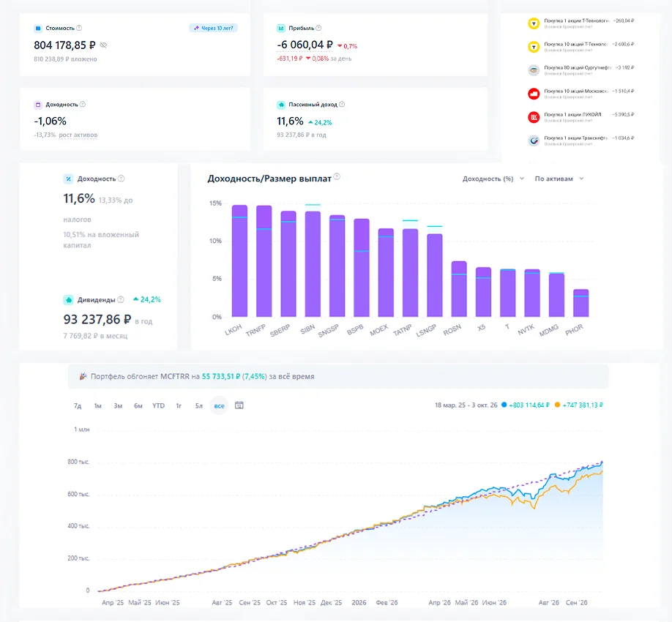Screen dimensions: 672x622
Task: Click the LKOH bar in the chart
Action: (x=239, y=261)
